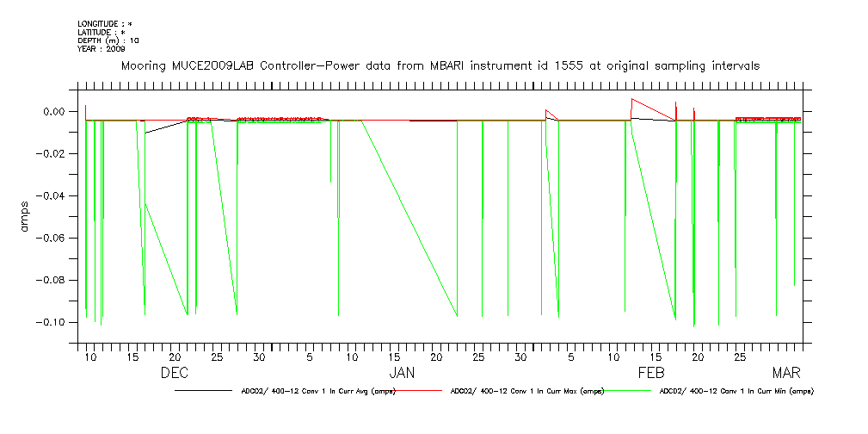Image resolution: width=868 pixels, height=434 pixels.
Task: Select the DEPTH (m) : 10 label
Action: 108,40
